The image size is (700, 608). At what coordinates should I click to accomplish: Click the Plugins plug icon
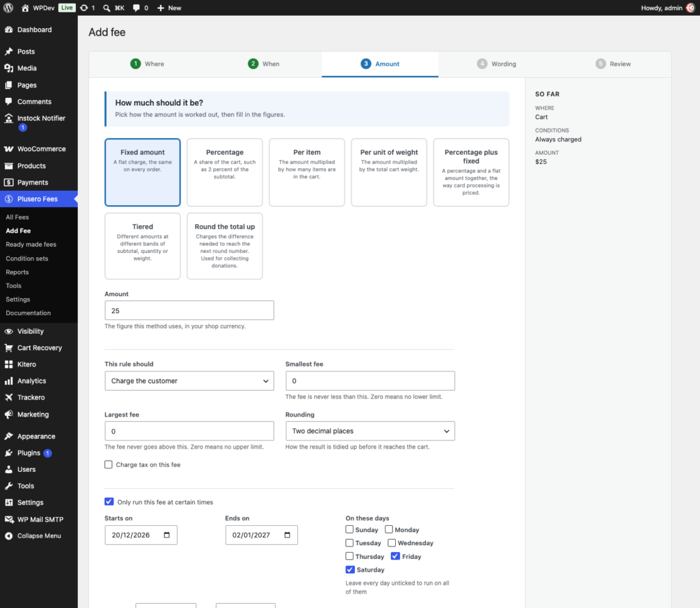(8, 453)
